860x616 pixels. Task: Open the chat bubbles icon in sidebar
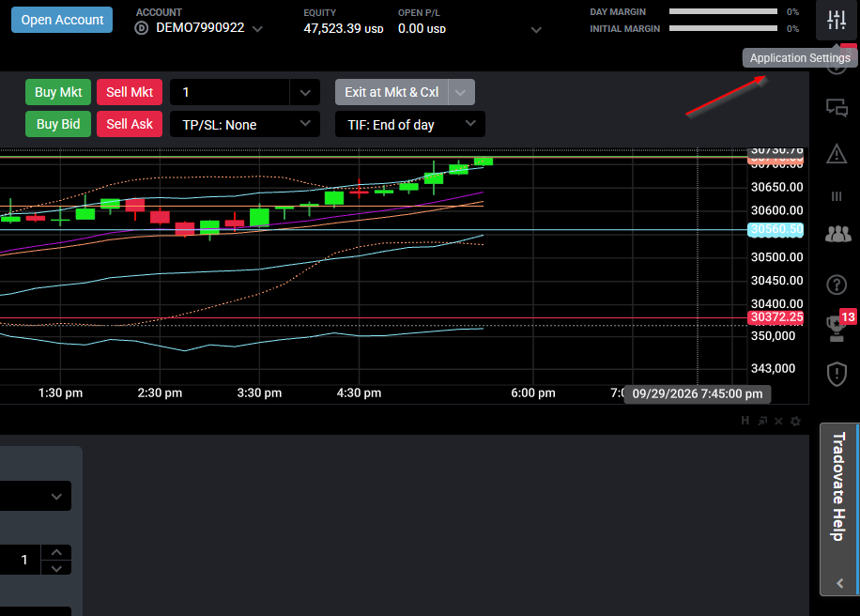point(837,107)
